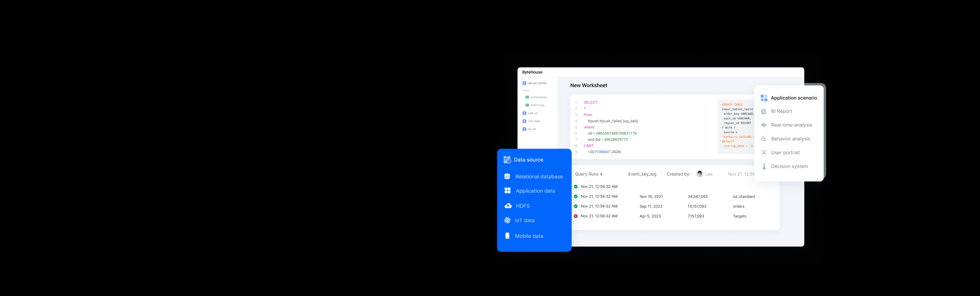This screenshot has height=296, width=980.
Task: Click the eye icon beside Real-time analysis
Action: point(764,125)
